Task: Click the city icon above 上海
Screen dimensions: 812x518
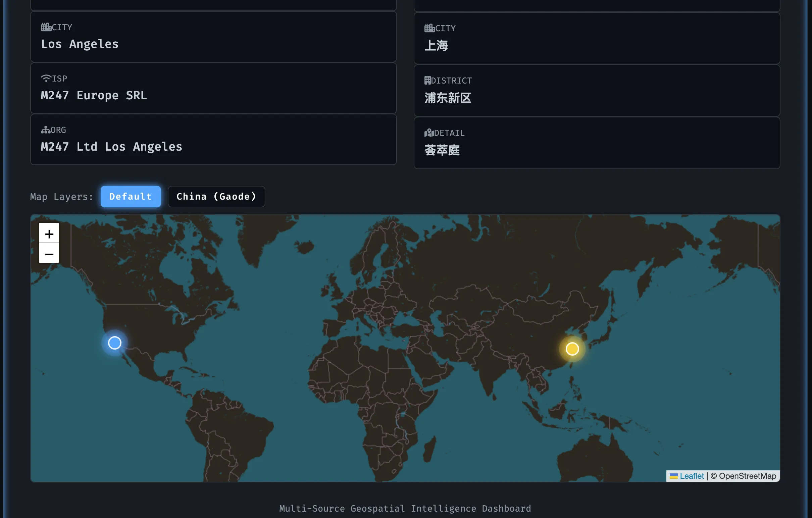Action: pyautogui.click(x=429, y=28)
